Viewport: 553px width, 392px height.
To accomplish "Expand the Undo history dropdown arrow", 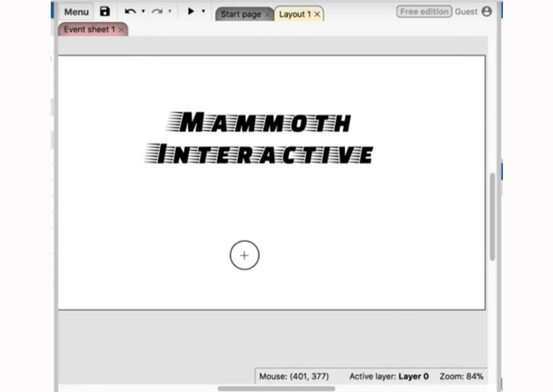I will tap(144, 12).
